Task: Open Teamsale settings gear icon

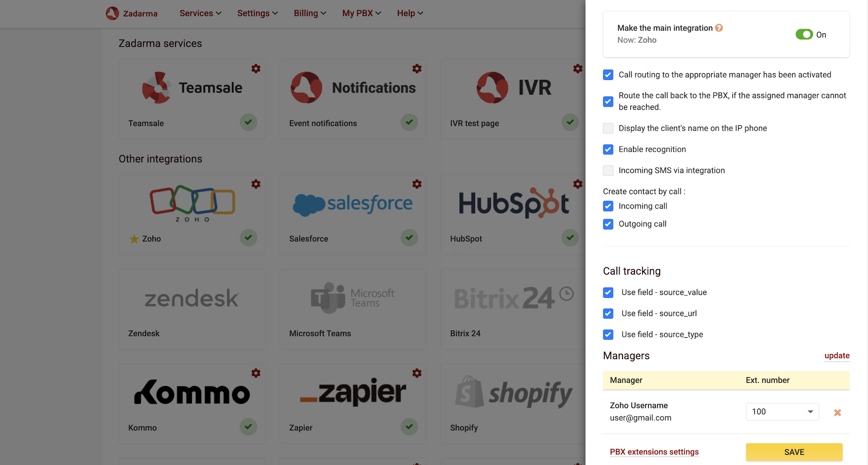Action: tap(256, 69)
